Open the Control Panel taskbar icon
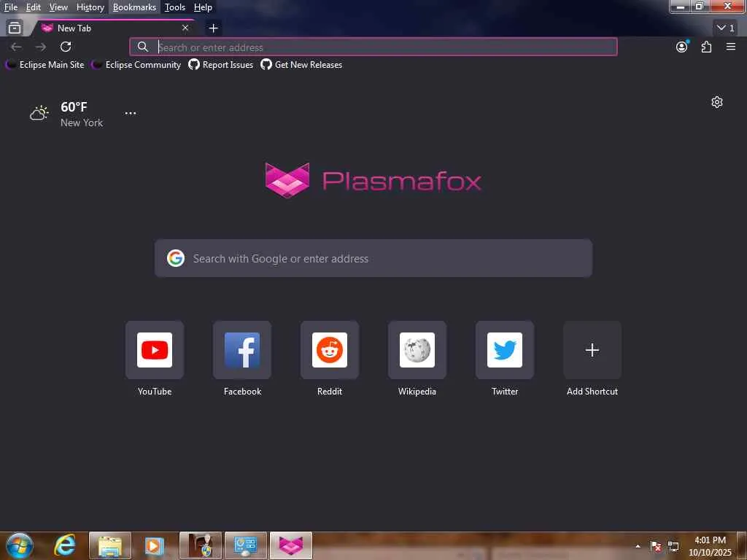This screenshot has width=747, height=560. coord(246,545)
